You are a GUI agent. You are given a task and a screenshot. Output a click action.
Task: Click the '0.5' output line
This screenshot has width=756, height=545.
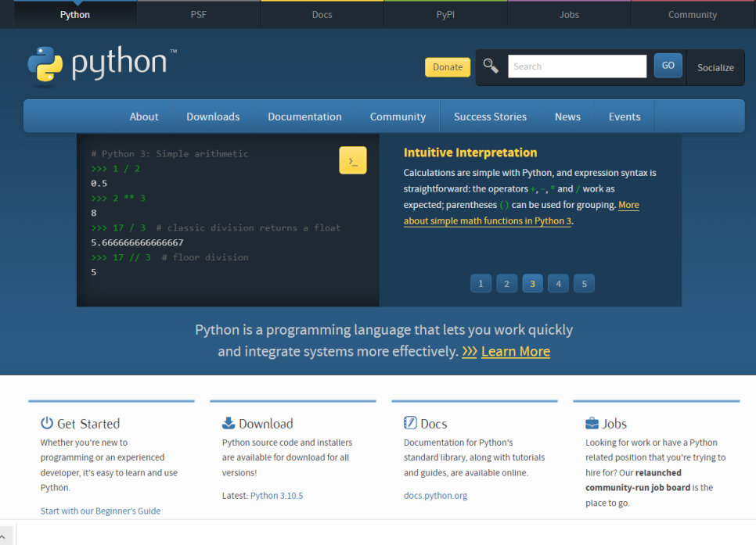(x=99, y=183)
